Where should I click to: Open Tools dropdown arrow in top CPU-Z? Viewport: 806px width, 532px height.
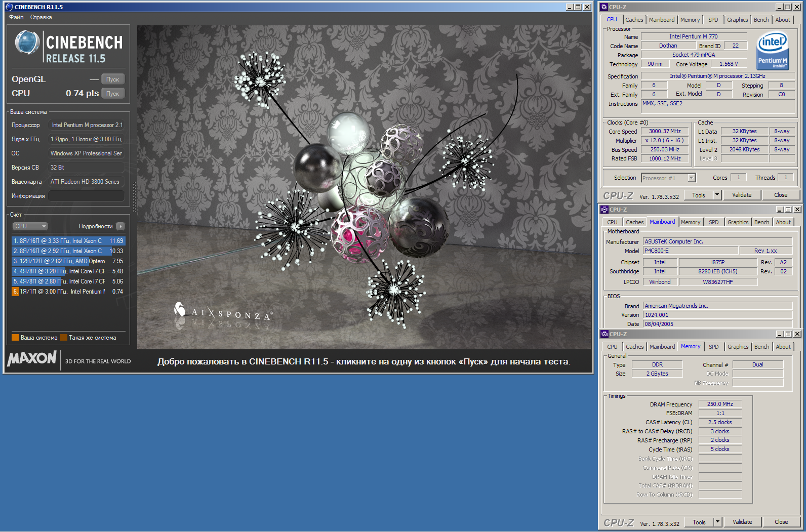click(x=717, y=195)
